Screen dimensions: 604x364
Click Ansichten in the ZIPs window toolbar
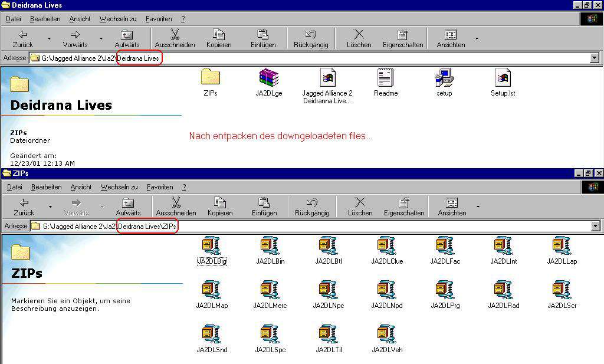[452, 207]
